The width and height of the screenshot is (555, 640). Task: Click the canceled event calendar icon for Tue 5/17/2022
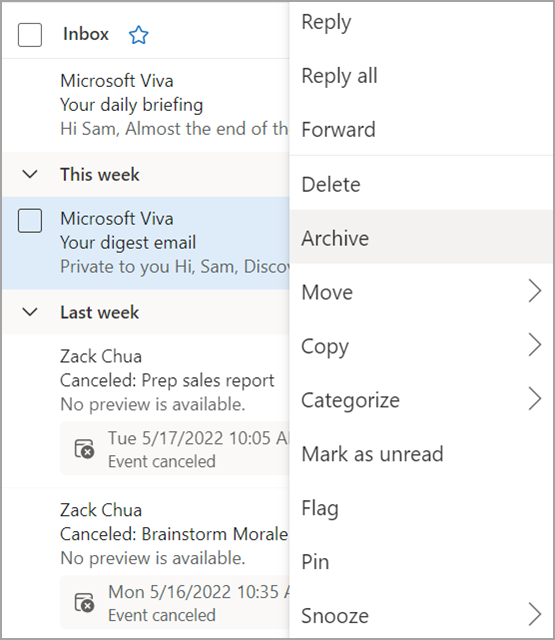point(84,449)
